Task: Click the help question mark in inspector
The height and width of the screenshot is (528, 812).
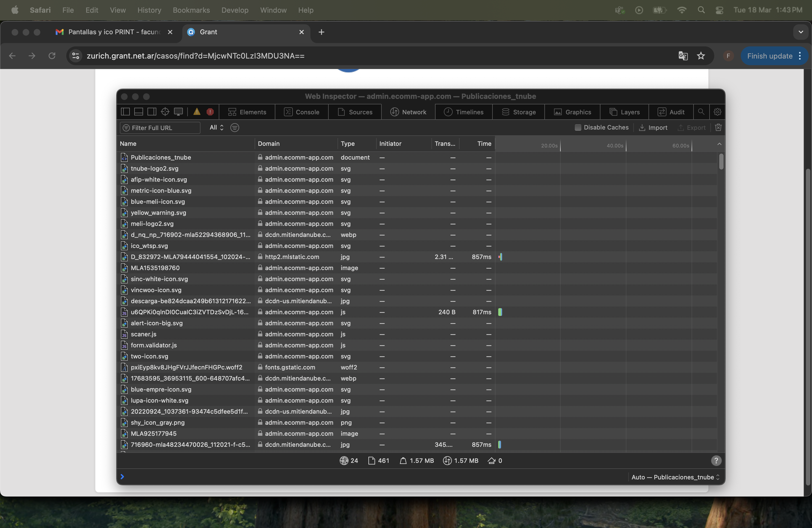Action: point(716,460)
